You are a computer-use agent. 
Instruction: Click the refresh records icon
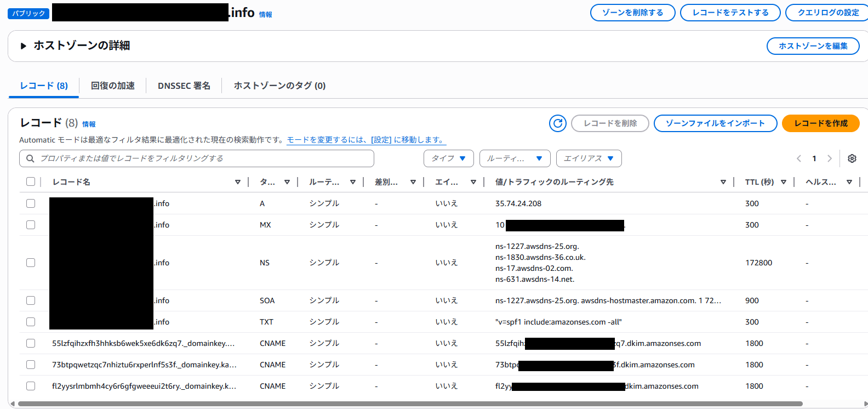pos(557,123)
